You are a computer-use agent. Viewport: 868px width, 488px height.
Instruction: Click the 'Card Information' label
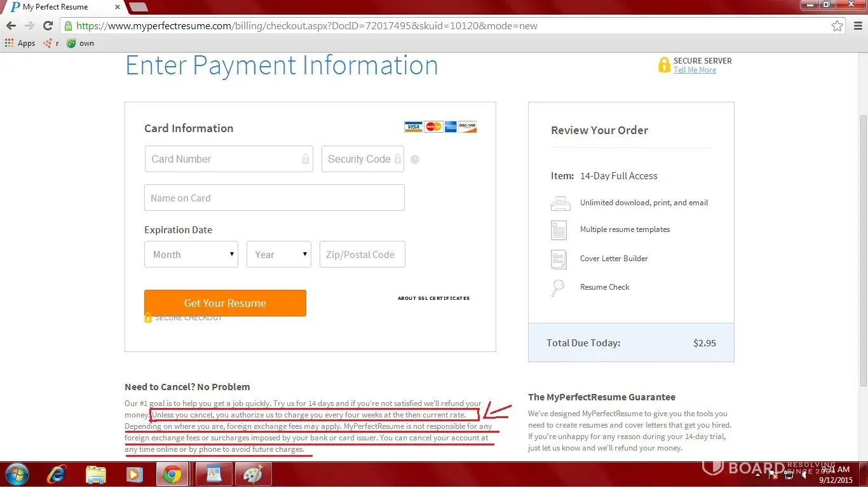pos(189,128)
